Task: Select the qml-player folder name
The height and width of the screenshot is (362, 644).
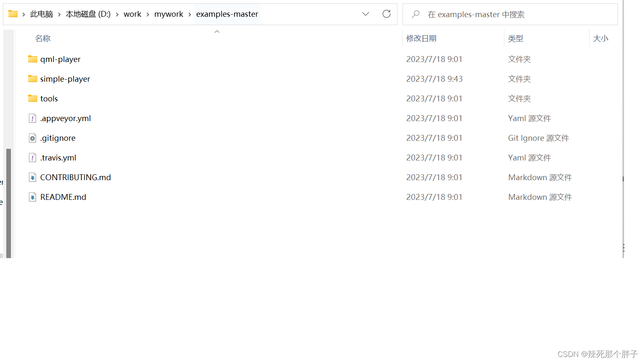Action: point(60,59)
